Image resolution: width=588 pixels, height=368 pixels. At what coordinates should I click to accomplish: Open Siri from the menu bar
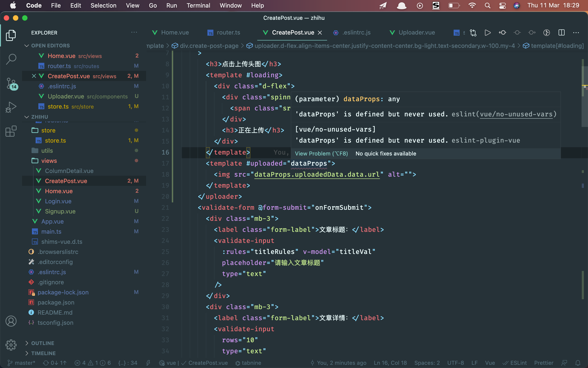pos(517,5)
